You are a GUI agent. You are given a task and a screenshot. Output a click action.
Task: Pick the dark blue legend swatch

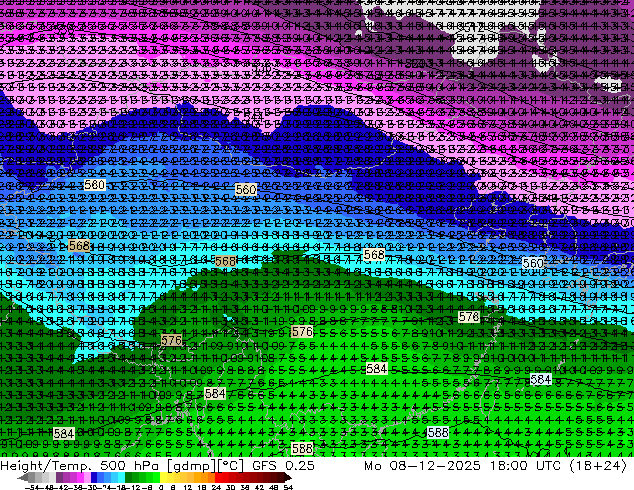point(94,477)
